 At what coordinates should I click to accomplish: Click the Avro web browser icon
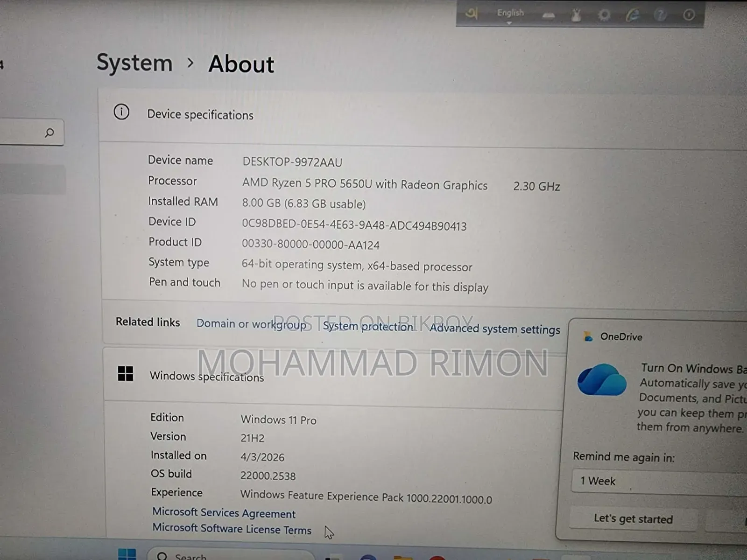coord(632,15)
